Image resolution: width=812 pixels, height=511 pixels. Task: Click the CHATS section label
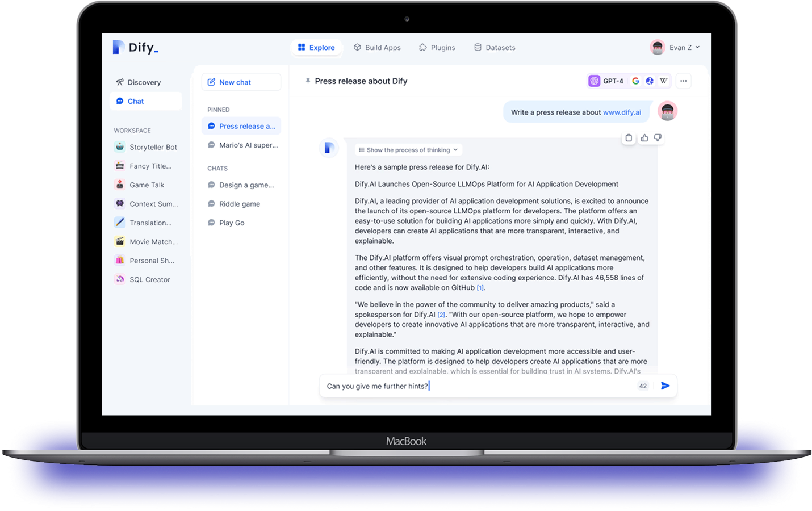click(x=217, y=169)
